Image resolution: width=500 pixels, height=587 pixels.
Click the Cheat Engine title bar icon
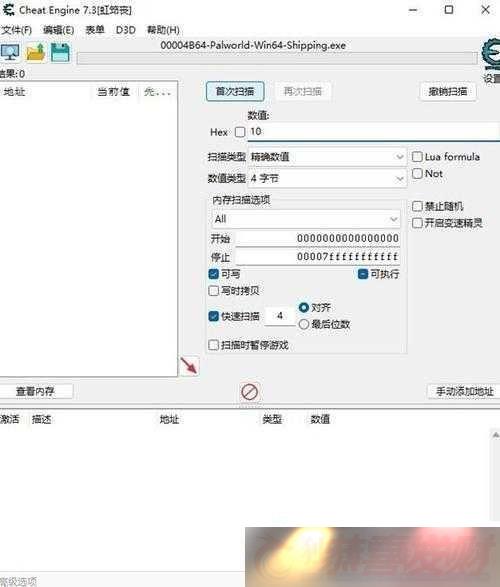8,10
